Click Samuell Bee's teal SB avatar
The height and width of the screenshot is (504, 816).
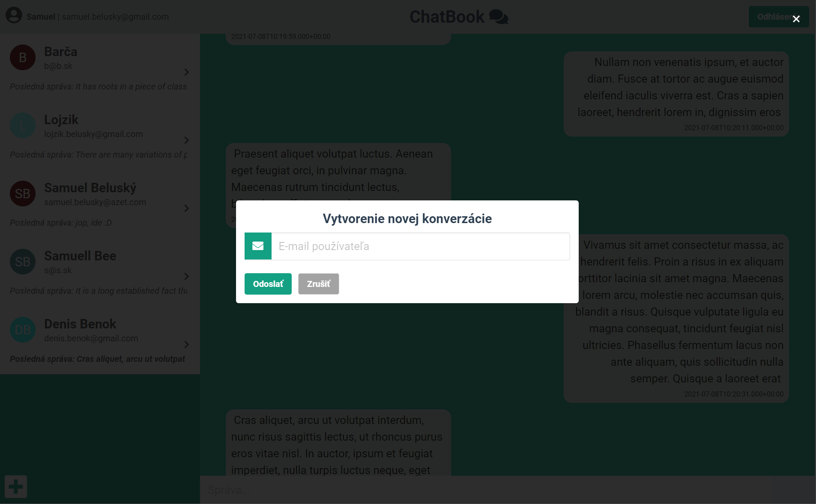[x=23, y=262]
